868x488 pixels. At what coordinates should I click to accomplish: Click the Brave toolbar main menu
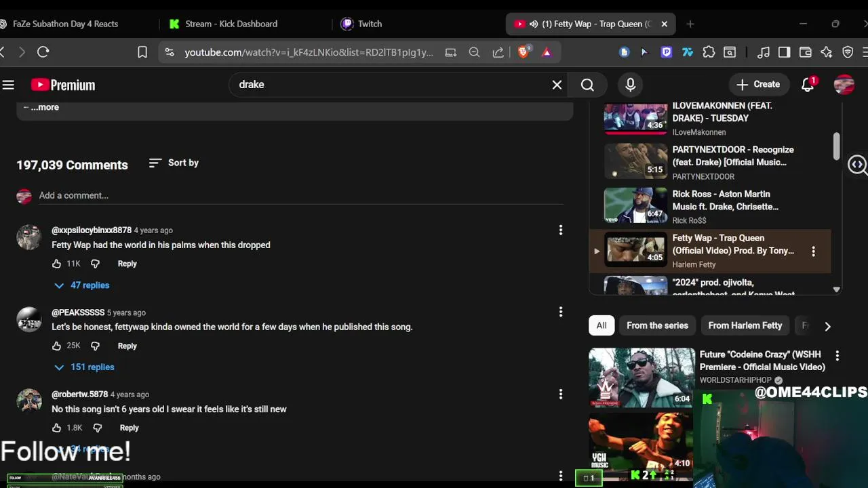(x=865, y=52)
